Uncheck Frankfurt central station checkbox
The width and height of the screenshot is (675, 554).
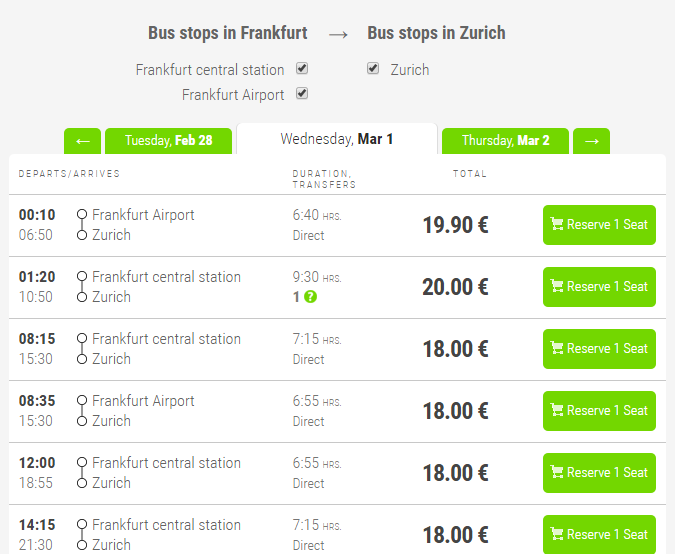click(302, 69)
